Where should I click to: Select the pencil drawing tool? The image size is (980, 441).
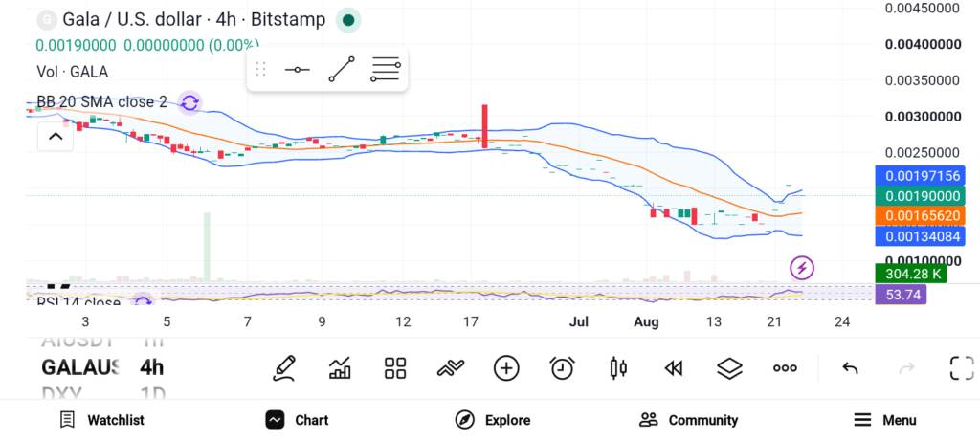[x=284, y=368]
